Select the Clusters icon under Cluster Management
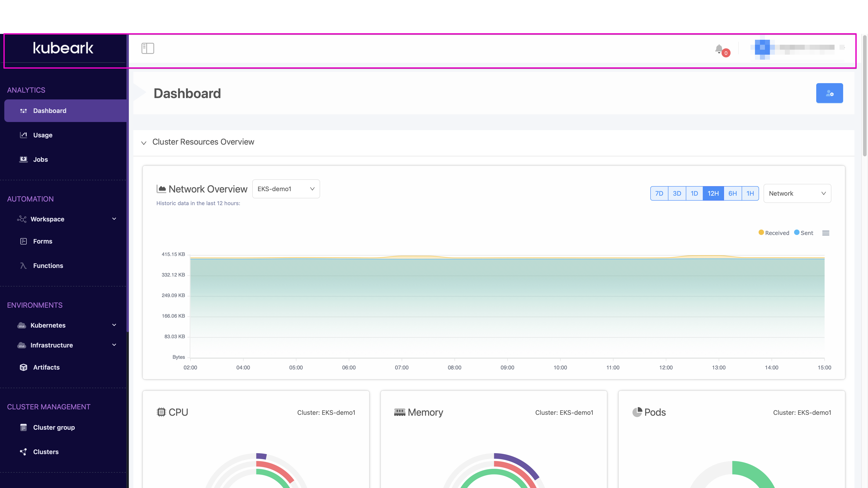The height and width of the screenshot is (488, 868). coord(24,452)
